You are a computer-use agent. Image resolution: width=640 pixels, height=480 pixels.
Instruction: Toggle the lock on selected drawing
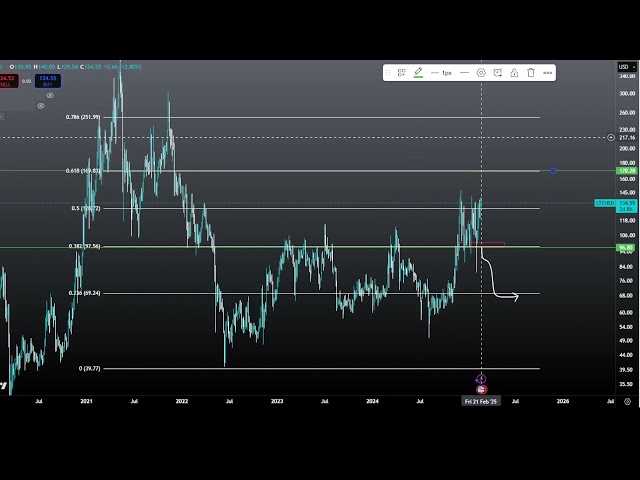click(514, 73)
